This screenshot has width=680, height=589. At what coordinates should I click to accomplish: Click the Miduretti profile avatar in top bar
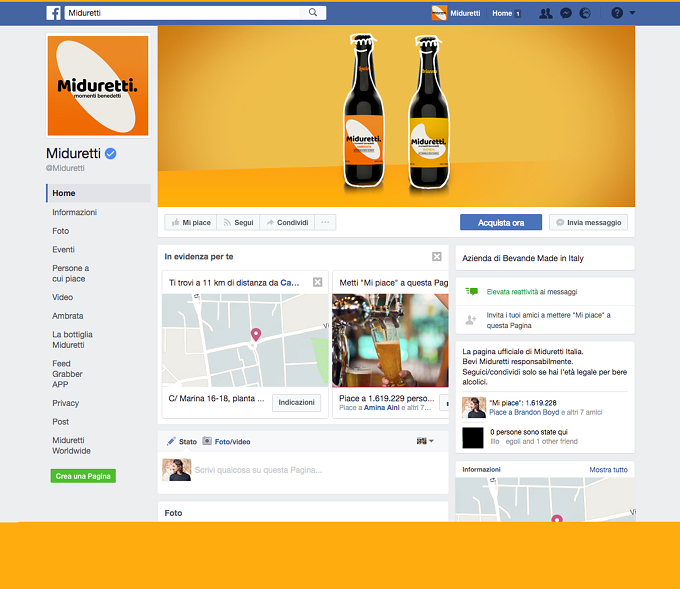439,13
